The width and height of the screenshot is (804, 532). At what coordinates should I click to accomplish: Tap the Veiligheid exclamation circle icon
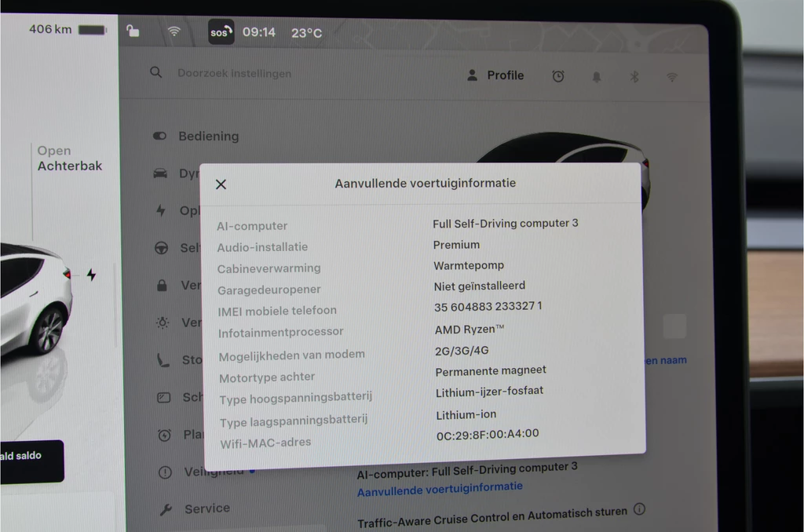click(165, 472)
